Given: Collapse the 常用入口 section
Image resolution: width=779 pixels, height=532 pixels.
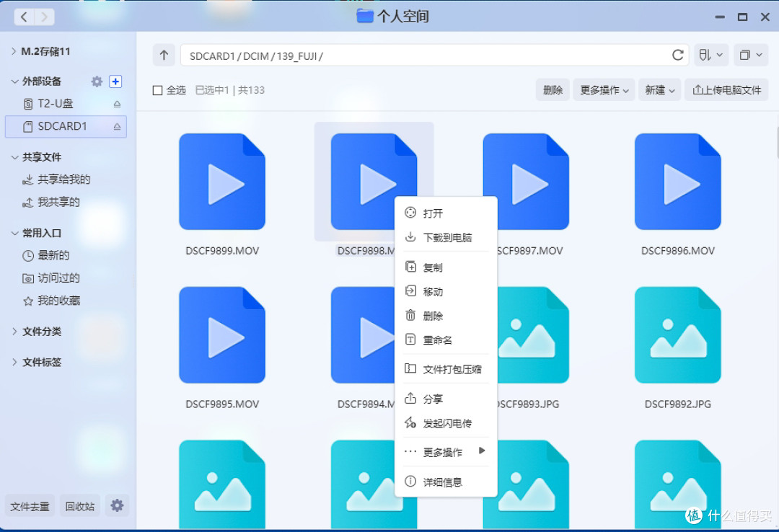Looking at the screenshot, I should tap(14, 234).
